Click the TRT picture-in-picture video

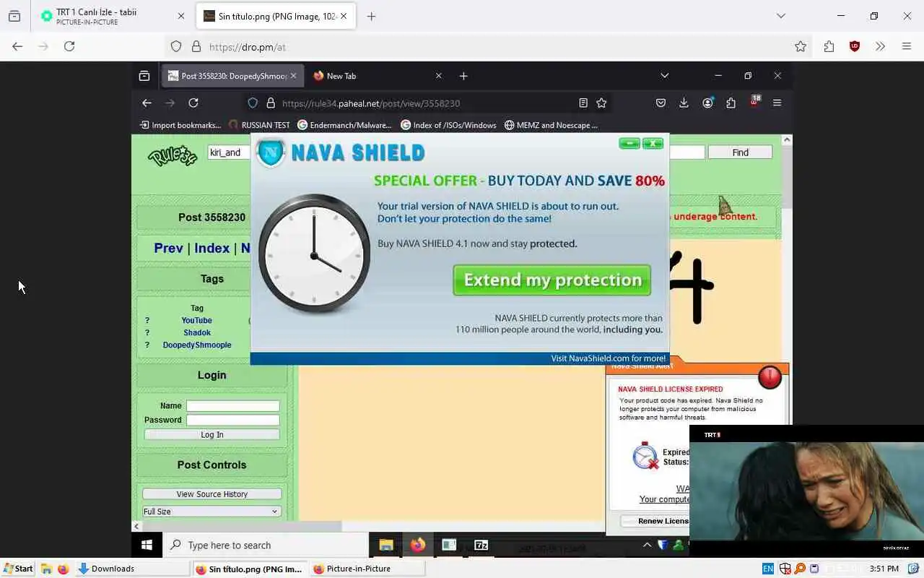(806, 491)
